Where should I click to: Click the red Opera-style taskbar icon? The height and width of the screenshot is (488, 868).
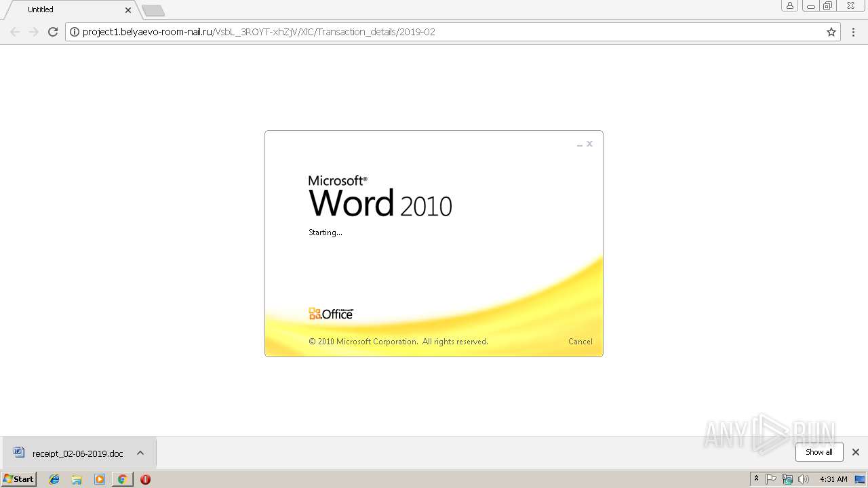point(145,479)
